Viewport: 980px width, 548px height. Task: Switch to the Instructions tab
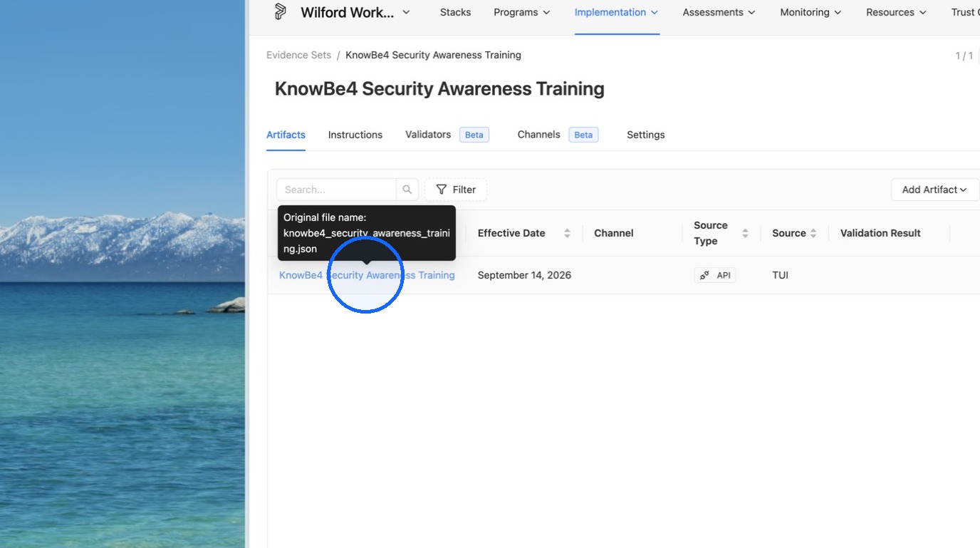click(x=355, y=135)
